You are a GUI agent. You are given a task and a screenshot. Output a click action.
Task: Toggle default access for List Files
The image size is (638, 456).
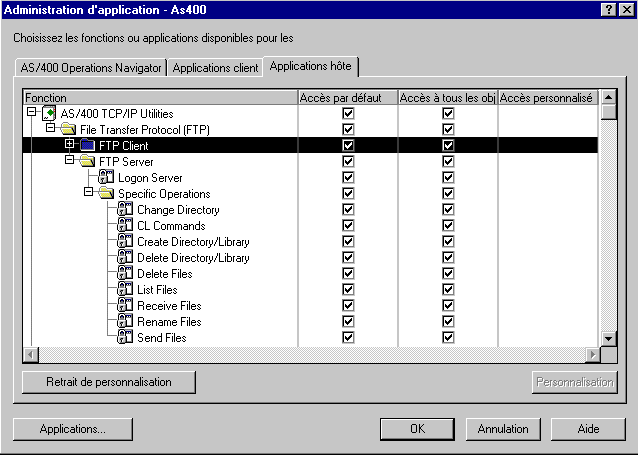348,289
